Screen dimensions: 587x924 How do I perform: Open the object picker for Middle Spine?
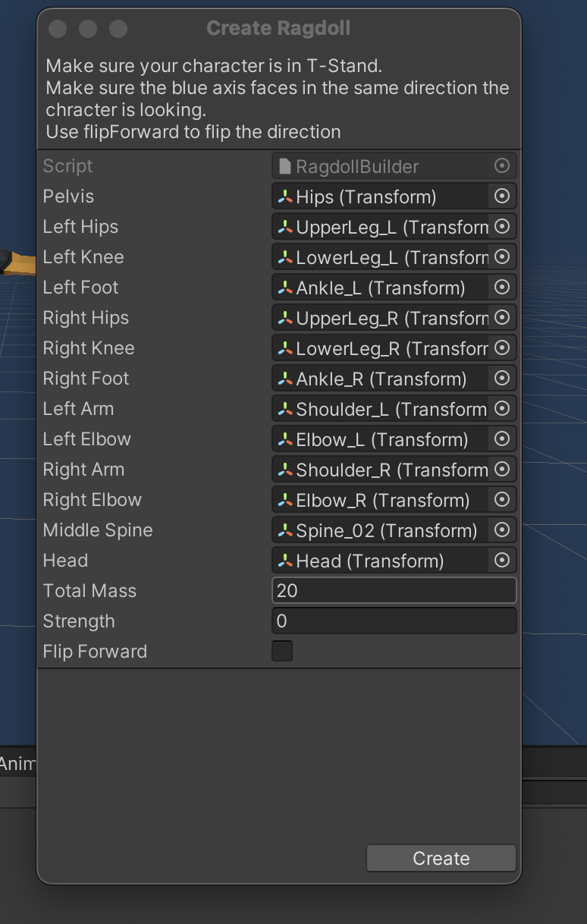(x=502, y=530)
